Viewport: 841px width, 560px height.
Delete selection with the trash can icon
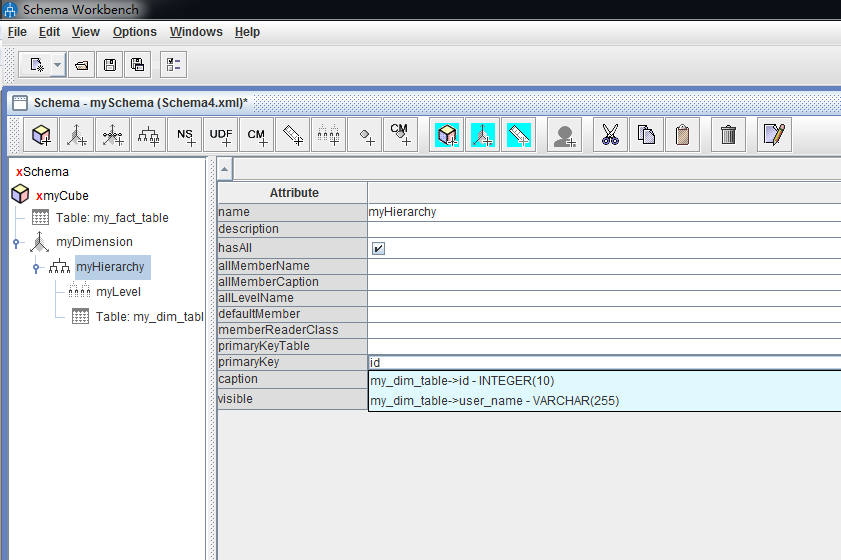coord(728,134)
